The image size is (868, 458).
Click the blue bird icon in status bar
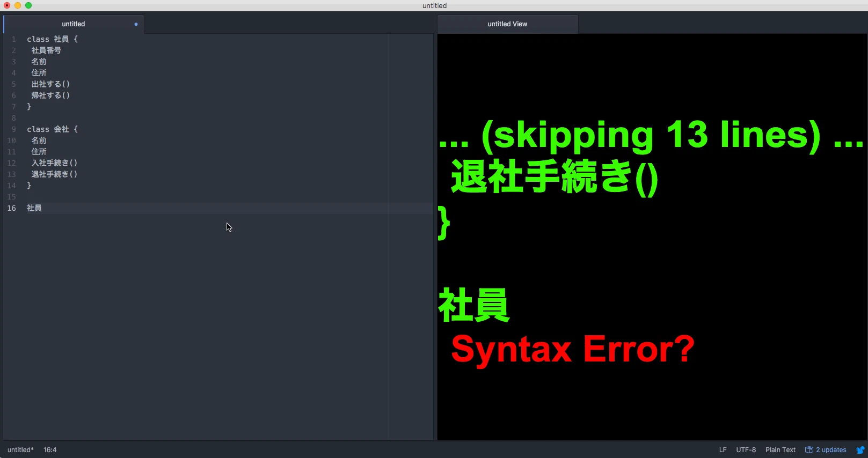click(860, 450)
